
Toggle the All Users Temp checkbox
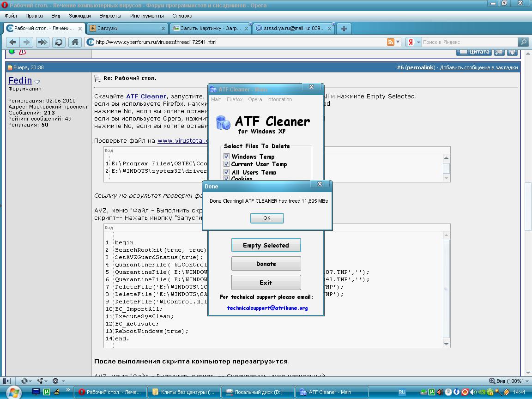226,172
